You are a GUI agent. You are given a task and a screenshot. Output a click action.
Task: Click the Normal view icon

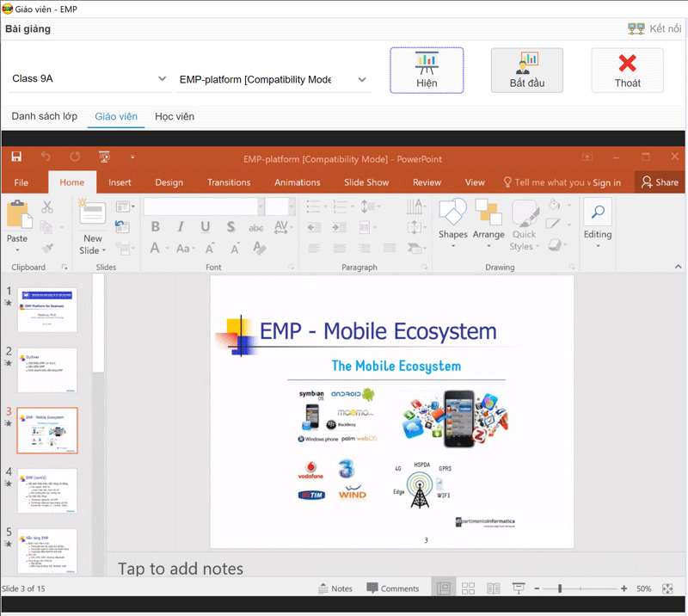pyautogui.click(x=444, y=588)
